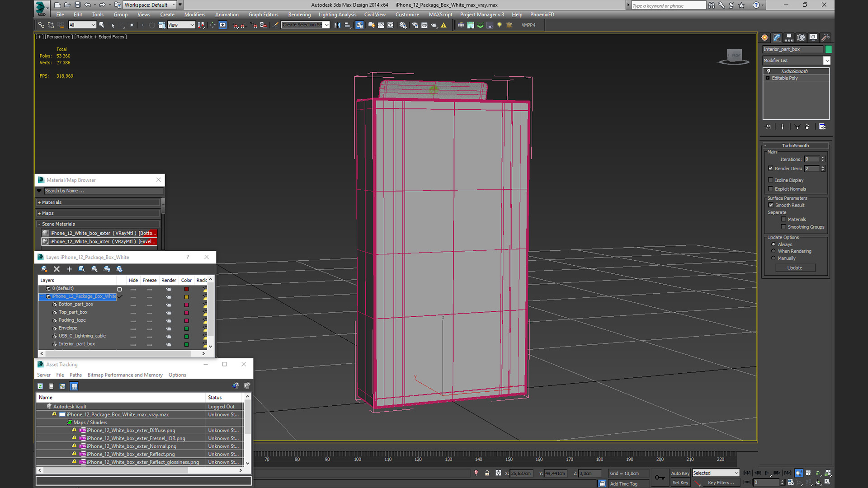Toggle Smooth Result checkbox
This screenshot has width=868, height=488.
pyautogui.click(x=771, y=205)
